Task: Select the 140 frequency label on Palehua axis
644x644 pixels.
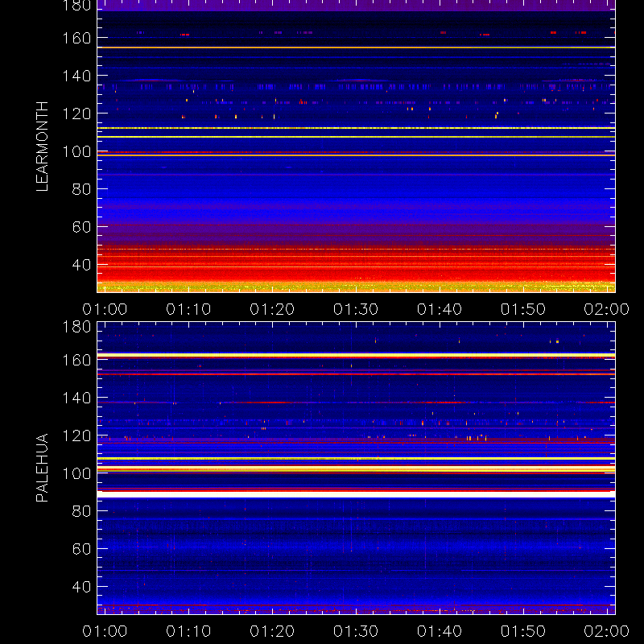Action: pyautogui.click(x=76, y=398)
